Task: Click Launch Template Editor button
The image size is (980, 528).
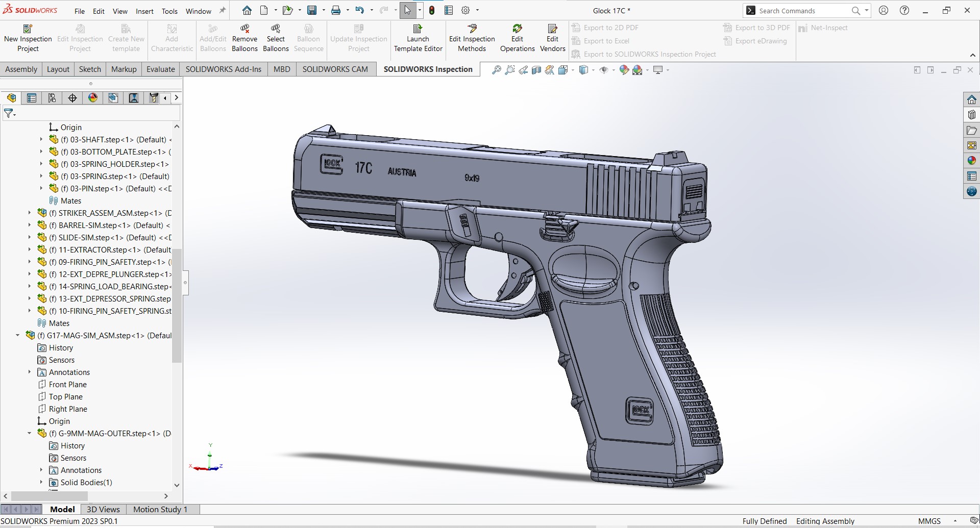Action: click(418, 38)
